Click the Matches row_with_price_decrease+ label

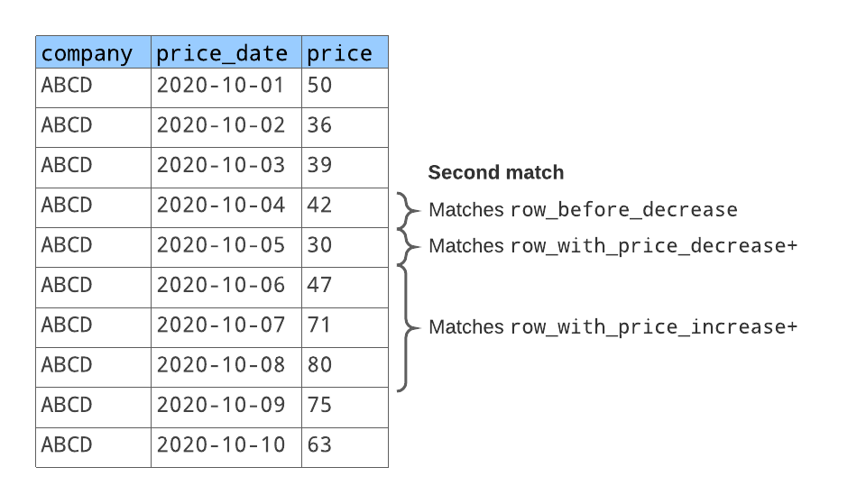click(x=613, y=245)
